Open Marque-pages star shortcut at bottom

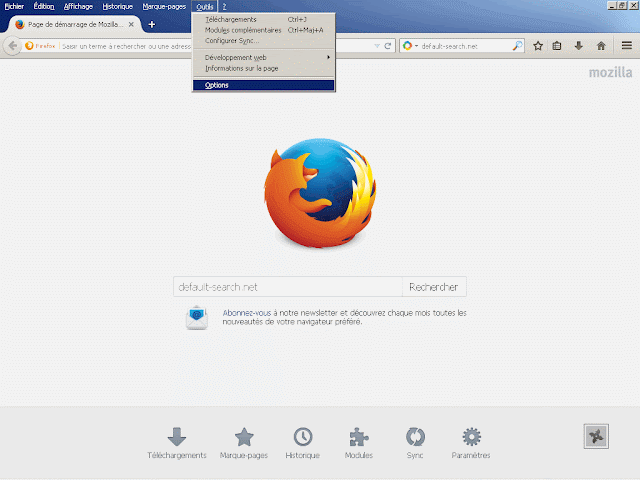(244, 443)
